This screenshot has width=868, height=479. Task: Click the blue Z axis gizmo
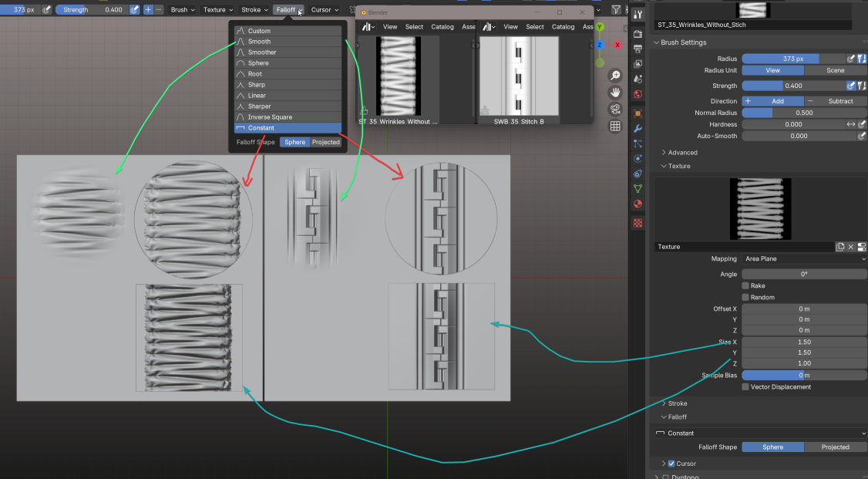pyautogui.click(x=600, y=45)
